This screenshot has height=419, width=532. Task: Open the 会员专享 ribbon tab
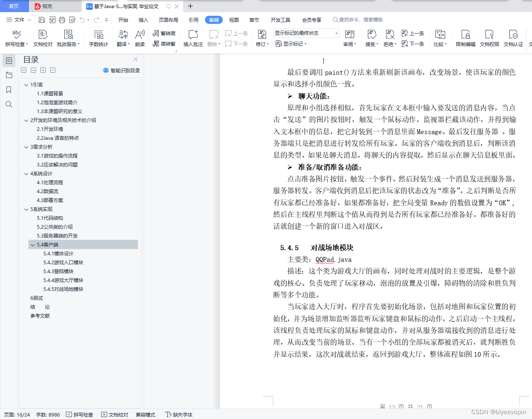coord(312,20)
